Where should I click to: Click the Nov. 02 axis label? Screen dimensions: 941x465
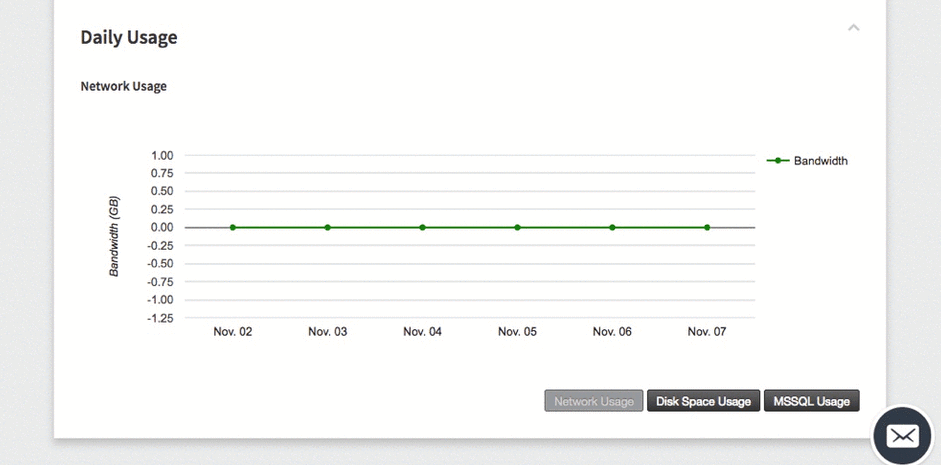pyautogui.click(x=233, y=332)
